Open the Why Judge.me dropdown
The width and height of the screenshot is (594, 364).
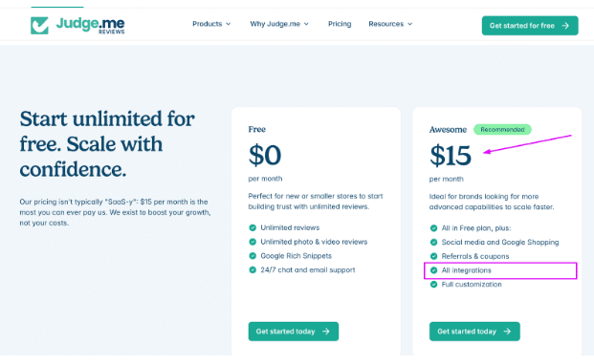[279, 24]
